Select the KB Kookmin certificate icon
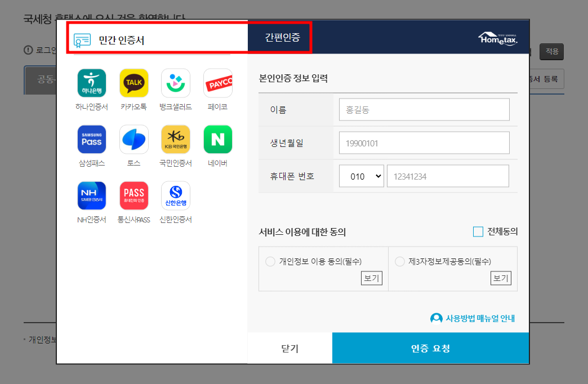This screenshot has width=588, height=384. 176,140
